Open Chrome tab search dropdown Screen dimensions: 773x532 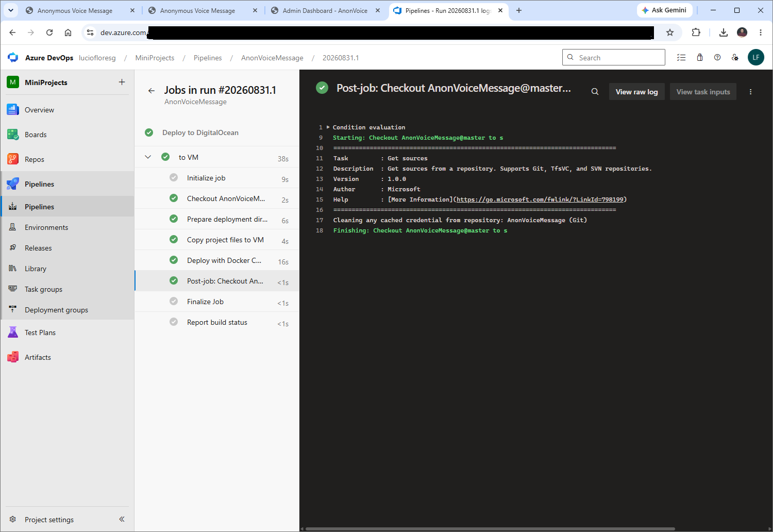[10, 10]
